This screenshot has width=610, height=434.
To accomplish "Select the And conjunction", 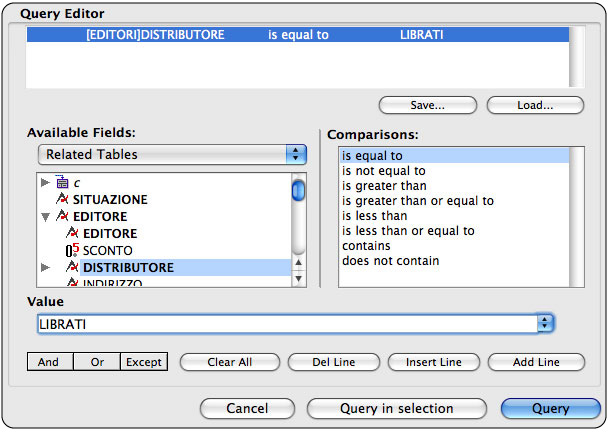I will [x=50, y=362].
